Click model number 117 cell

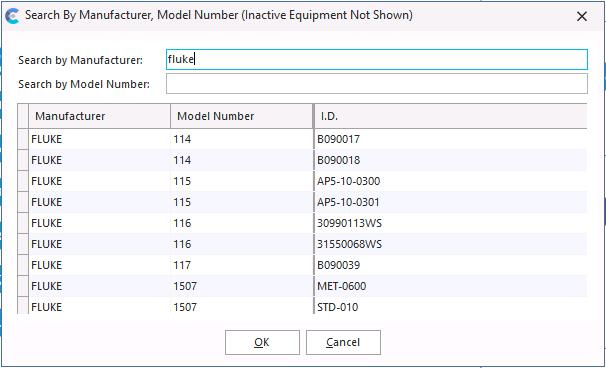point(242,265)
